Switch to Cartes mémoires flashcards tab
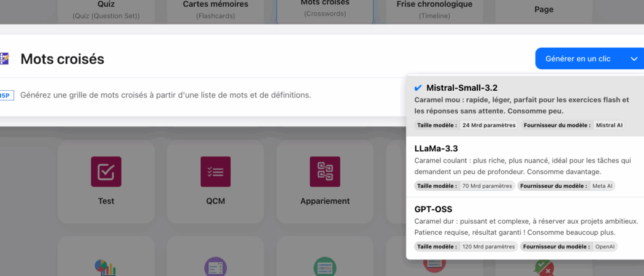Image resolution: width=644 pixels, height=276 pixels. tap(215, 9)
